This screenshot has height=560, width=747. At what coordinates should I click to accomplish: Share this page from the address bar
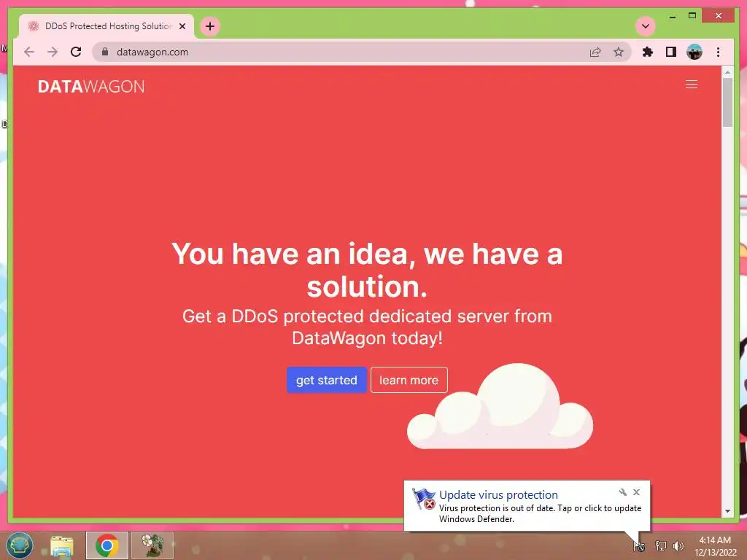click(x=595, y=52)
